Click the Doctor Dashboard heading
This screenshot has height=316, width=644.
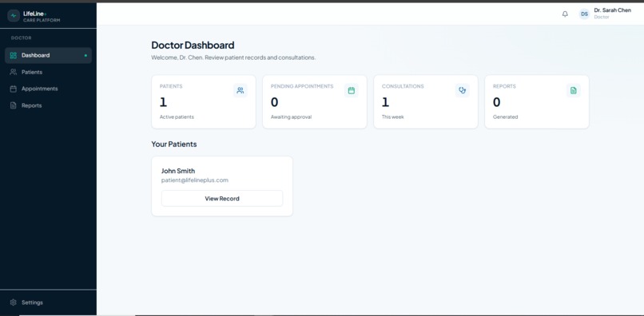[193, 45]
